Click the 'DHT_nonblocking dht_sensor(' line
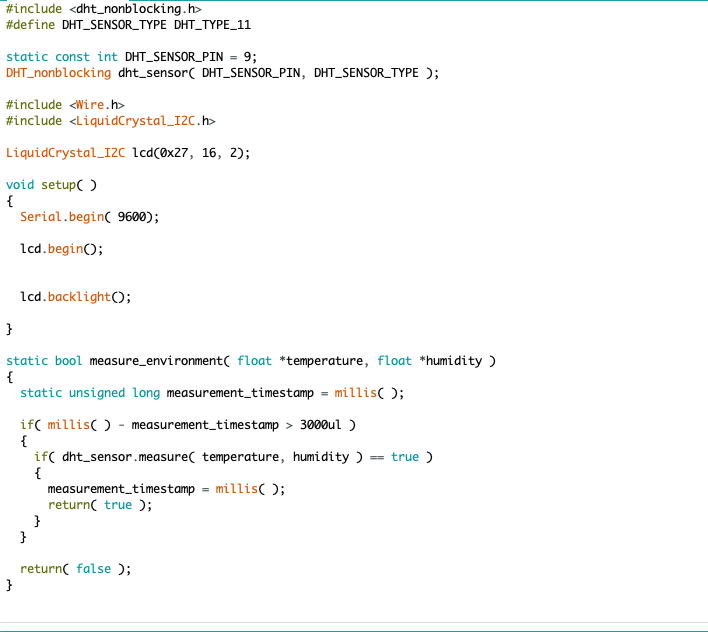 point(222,73)
